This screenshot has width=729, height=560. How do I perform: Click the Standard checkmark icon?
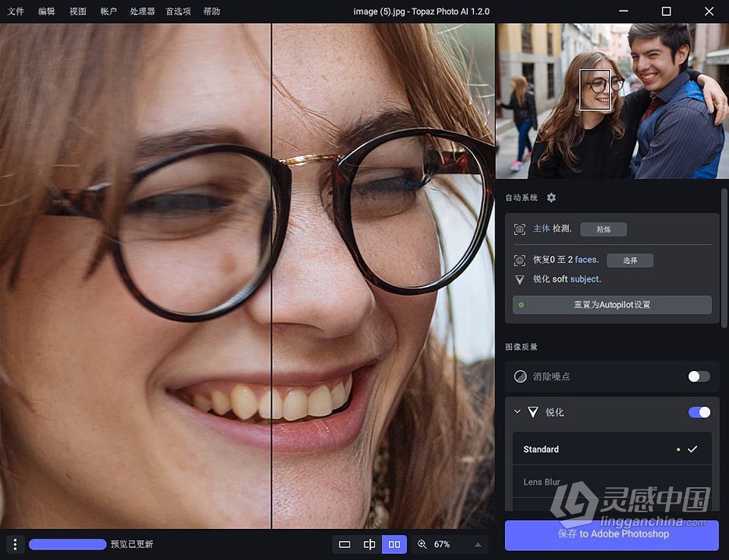coord(693,449)
